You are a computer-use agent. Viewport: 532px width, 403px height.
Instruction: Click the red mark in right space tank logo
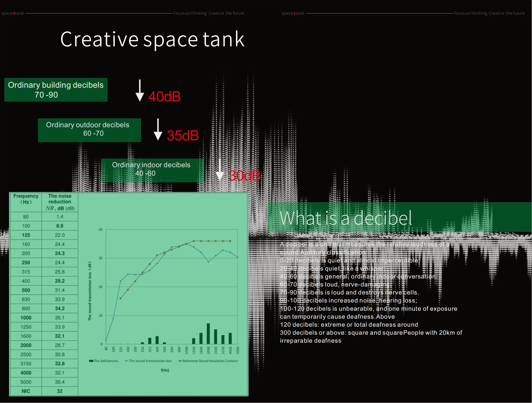click(x=294, y=13)
